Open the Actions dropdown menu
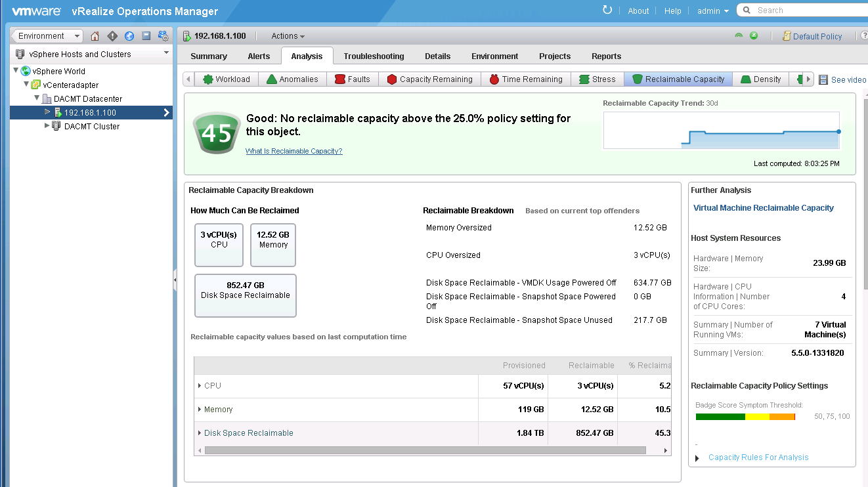 [x=288, y=36]
